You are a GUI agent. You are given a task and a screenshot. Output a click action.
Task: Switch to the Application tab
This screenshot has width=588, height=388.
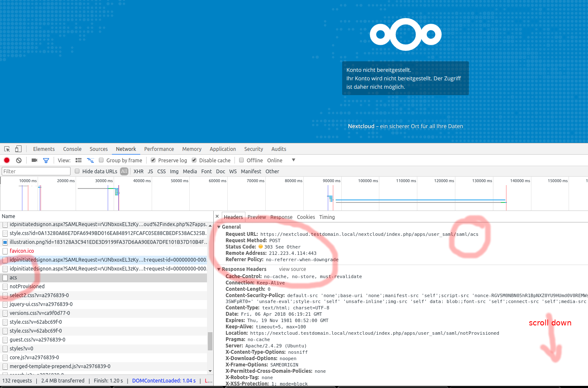pos(223,149)
